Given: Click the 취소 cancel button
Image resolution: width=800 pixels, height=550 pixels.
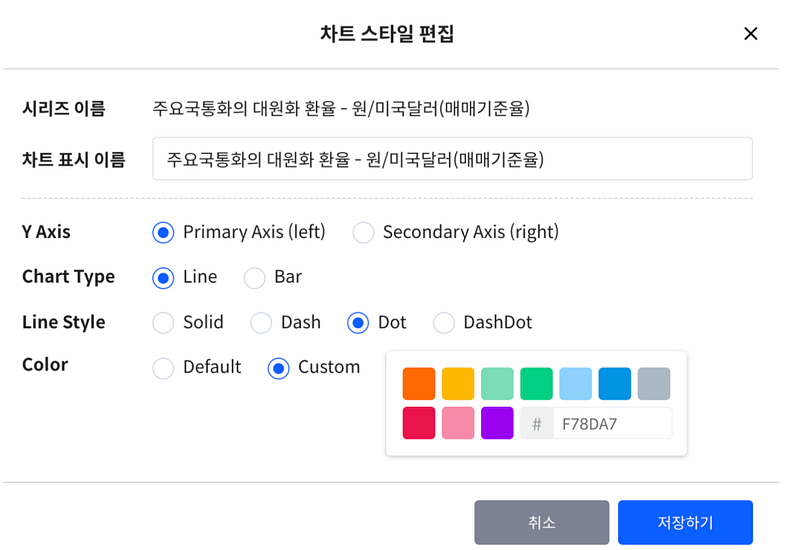Looking at the screenshot, I should pos(541,523).
